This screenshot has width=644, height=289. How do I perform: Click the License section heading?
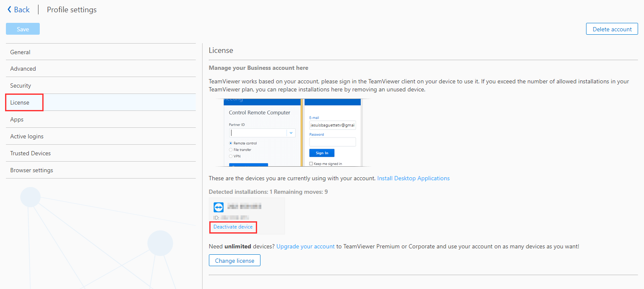pos(221,50)
